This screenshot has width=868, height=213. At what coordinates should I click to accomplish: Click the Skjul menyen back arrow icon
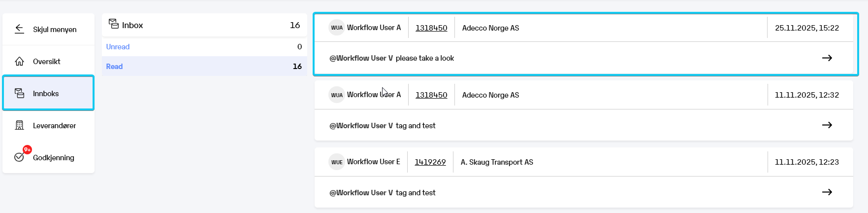tap(19, 29)
